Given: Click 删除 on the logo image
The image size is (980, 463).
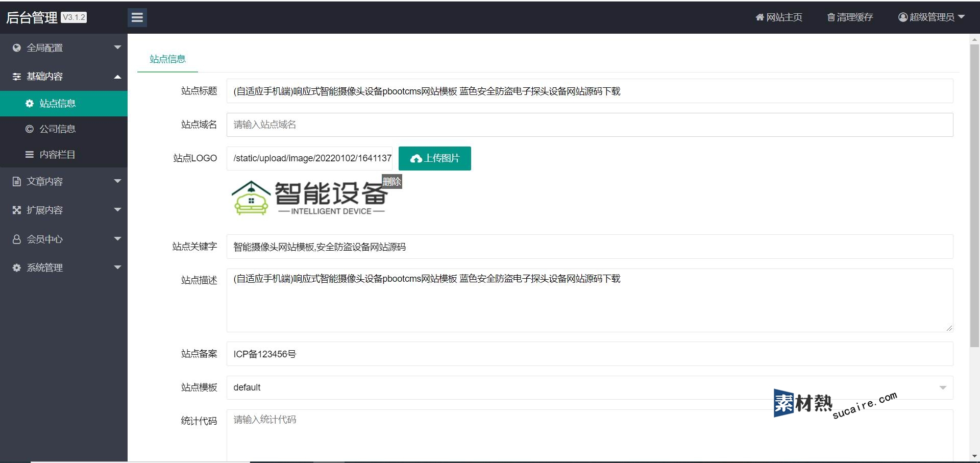Looking at the screenshot, I should [392, 182].
